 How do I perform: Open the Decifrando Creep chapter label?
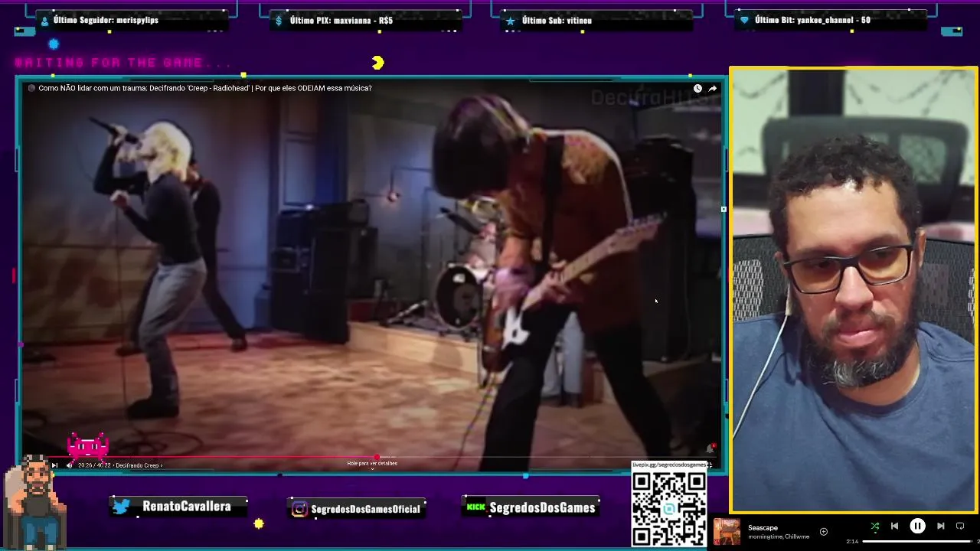(139, 465)
